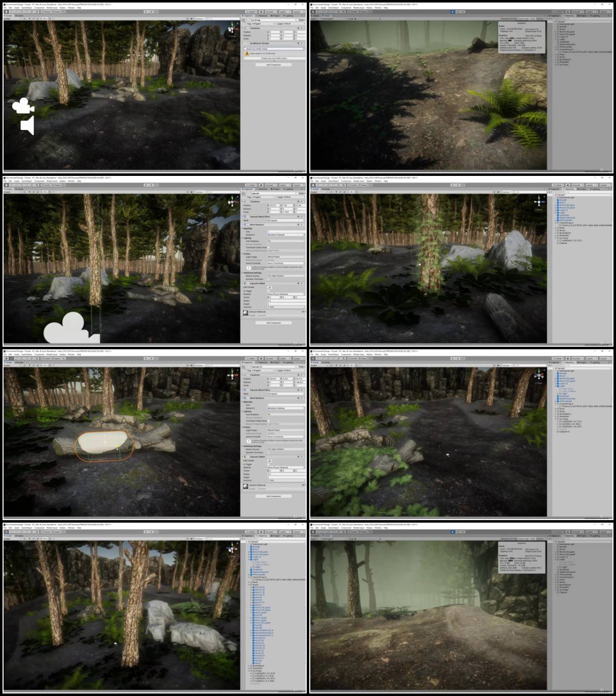Switch to Lighting tab in Ivy Group inspector window
Screen dimensions: 616x696
(288, 16)
